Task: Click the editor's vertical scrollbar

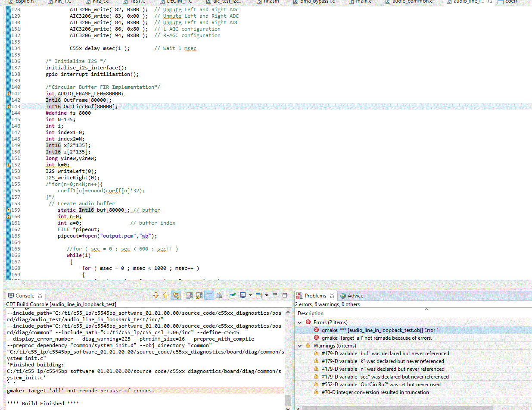Action: click(529, 129)
